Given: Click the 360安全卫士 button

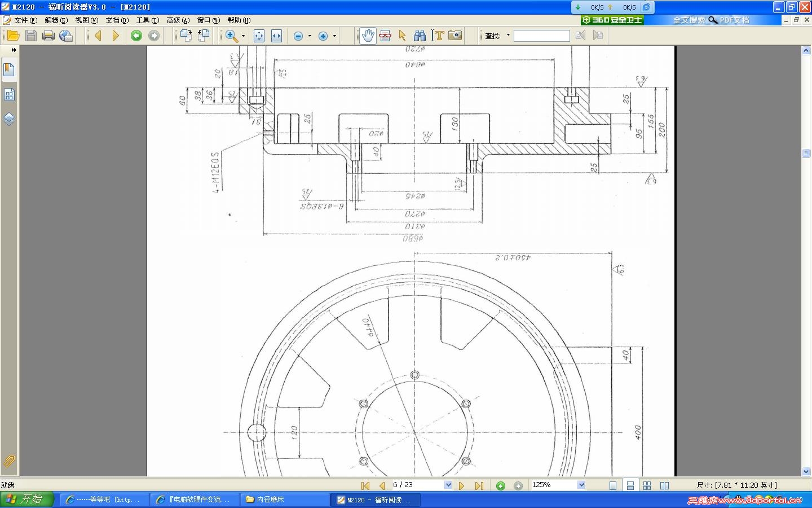Looking at the screenshot, I should pyautogui.click(x=612, y=20).
